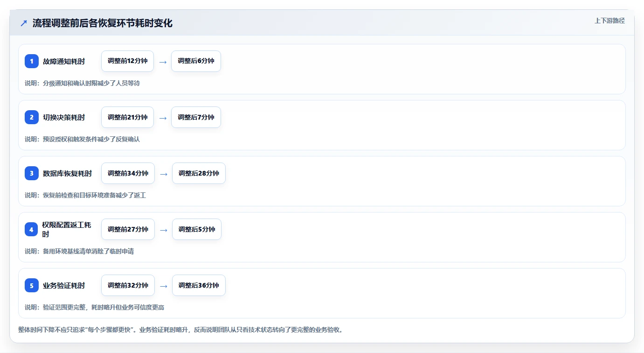This screenshot has width=644, height=353.
Task: Click the footer summary starting 整体时间下降不应只追求
Action: tap(181, 330)
